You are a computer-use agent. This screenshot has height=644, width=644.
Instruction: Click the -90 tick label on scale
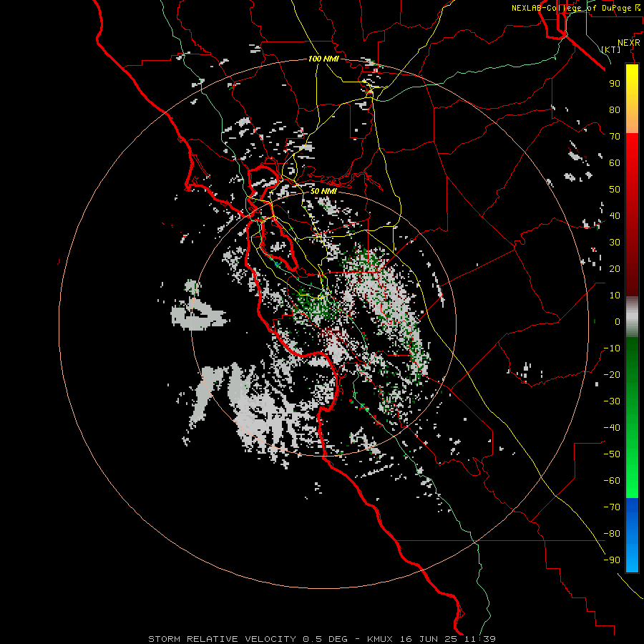[x=612, y=560]
